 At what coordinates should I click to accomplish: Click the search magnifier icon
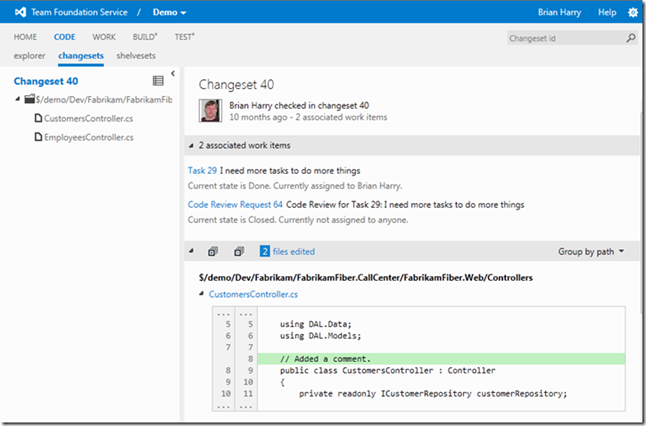631,38
